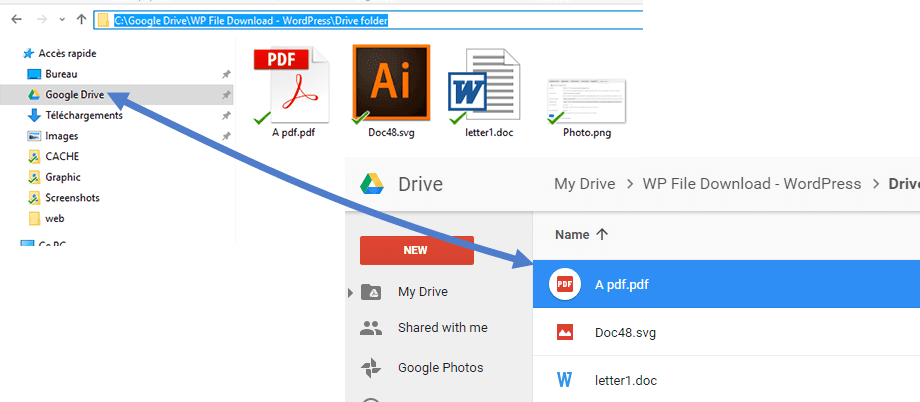The width and height of the screenshot is (920, 402).
Task: Click the Explorer up arrow button
Action: click(81, 20)
